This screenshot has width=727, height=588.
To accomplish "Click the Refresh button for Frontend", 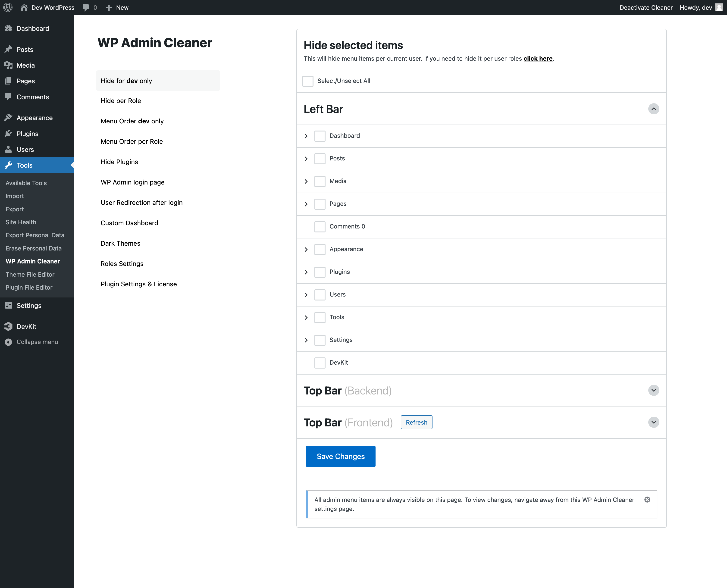I will click(x=416, y=422).
